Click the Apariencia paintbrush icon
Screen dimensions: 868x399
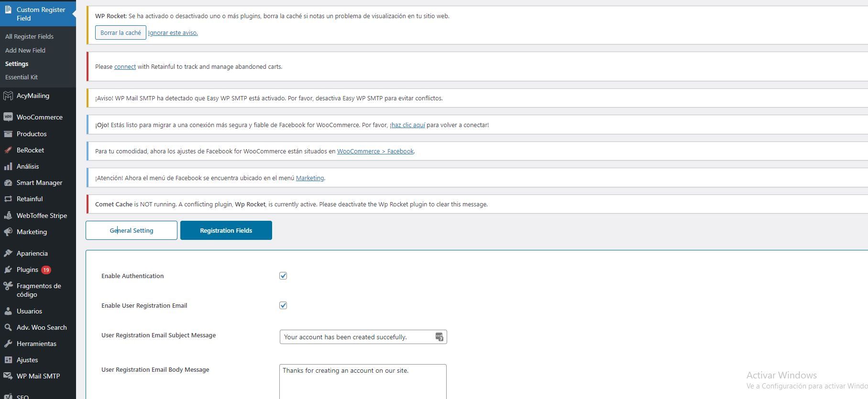pyautogui.click(x=8, y=253)
